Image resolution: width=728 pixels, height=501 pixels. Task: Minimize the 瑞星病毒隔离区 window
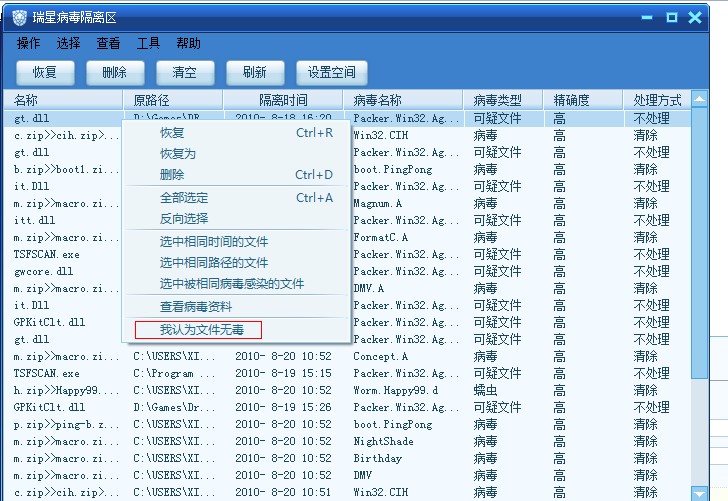[647, 18]
